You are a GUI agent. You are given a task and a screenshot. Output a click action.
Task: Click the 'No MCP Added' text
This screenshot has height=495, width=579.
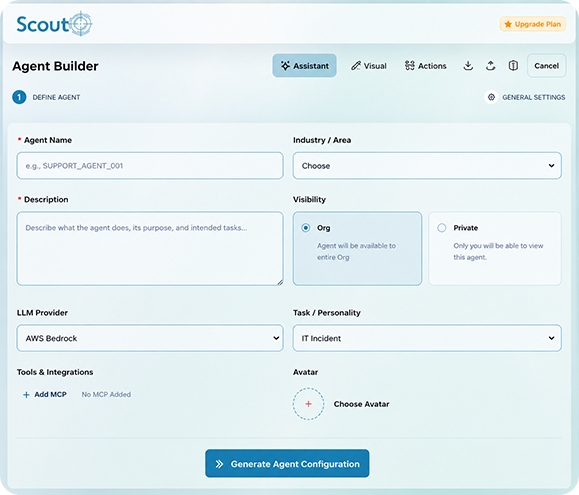[x=106, y=395]
